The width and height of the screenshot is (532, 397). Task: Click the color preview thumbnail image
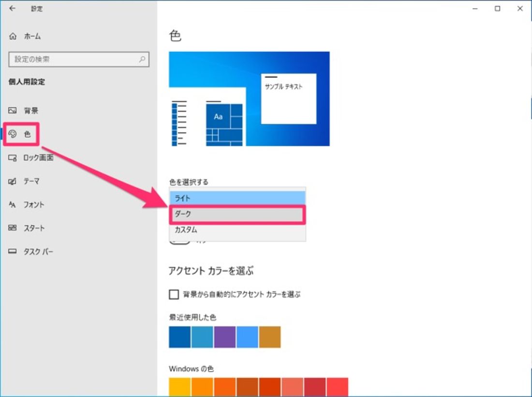point(249,99)
